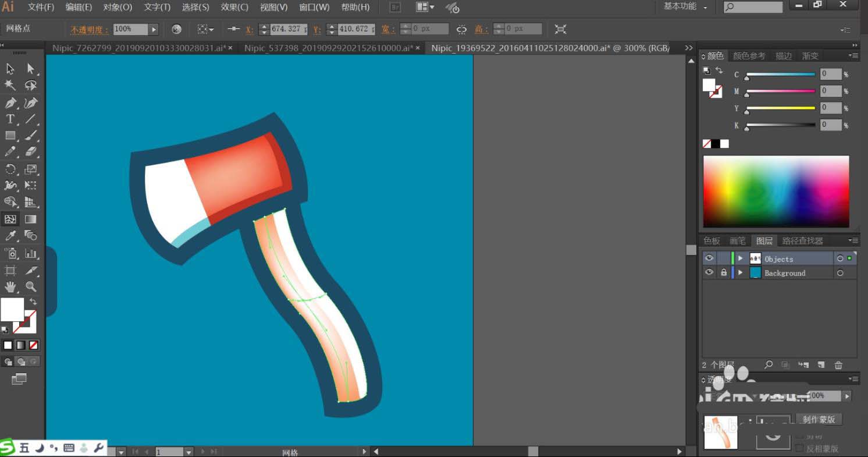Unlock the Background layer
The image size is (868, 457).
(x=724, y=272)
